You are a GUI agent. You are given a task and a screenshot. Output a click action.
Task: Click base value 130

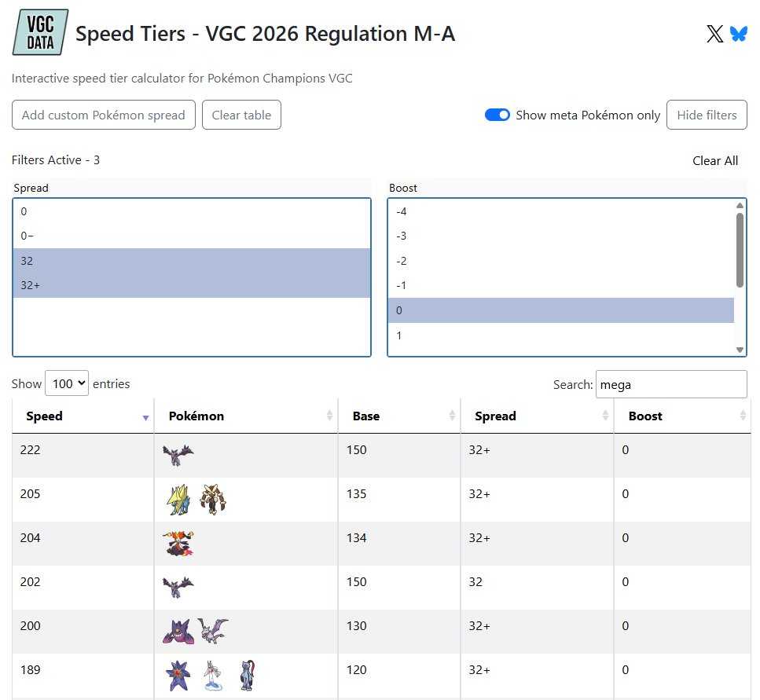point(356,626)
